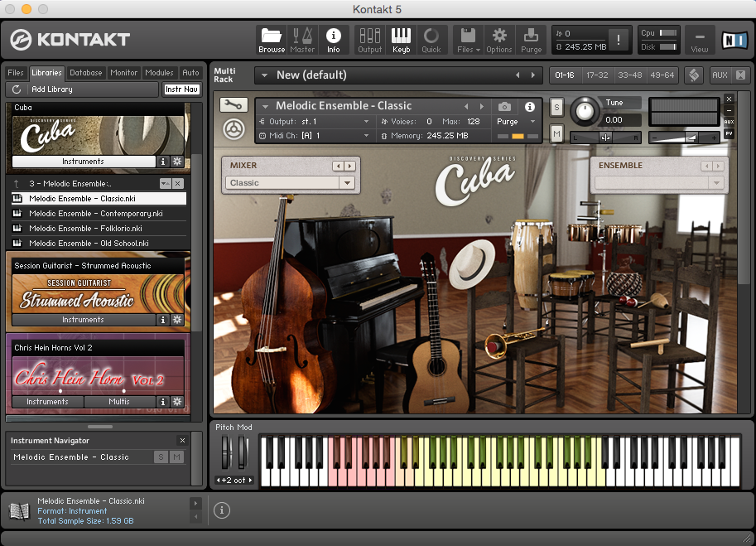Viewport: 756px width, 546px height.
Task: Open the Output channel dropdown
Action: pos(367,122)
